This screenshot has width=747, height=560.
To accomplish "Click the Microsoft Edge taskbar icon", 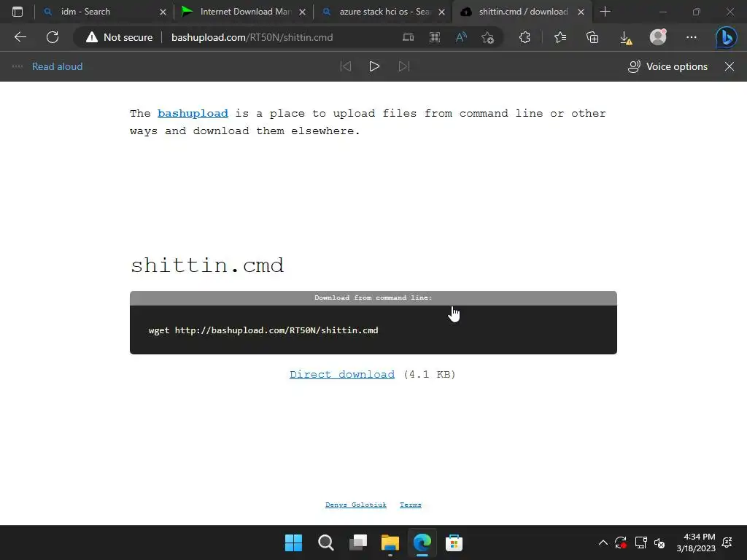I will pos(422,542).
